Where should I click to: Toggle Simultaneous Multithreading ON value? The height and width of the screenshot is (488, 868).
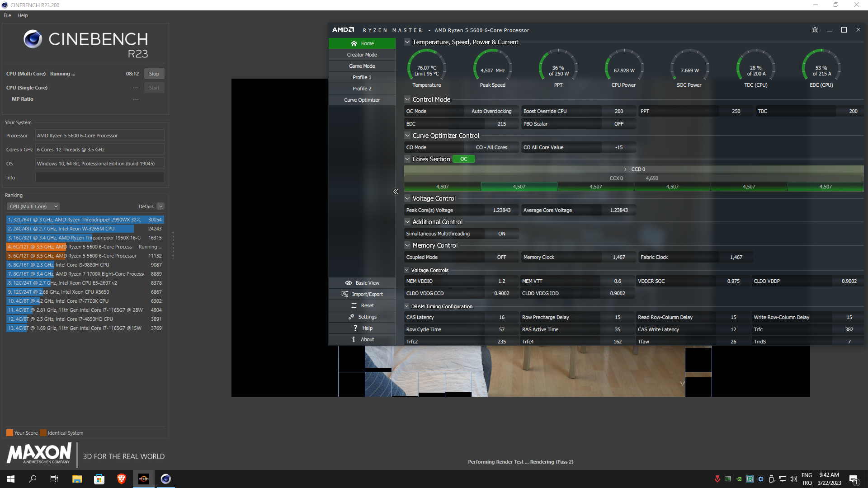[x=501, y=234]
